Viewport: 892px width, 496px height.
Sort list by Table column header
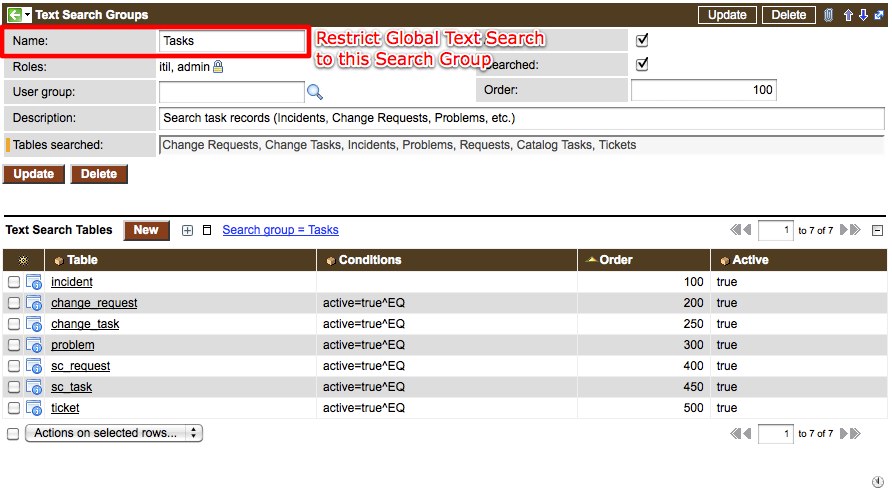(x=82, y=260)
